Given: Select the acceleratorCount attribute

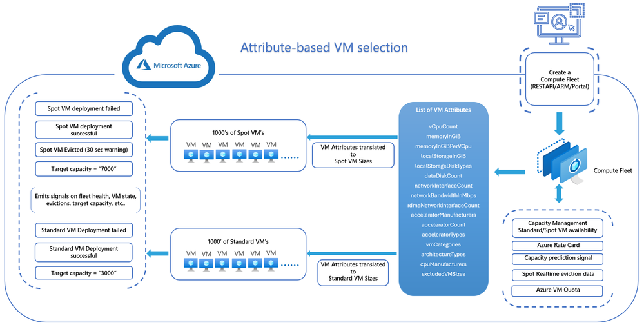Looking at the screenshot, I should point(444,225).
